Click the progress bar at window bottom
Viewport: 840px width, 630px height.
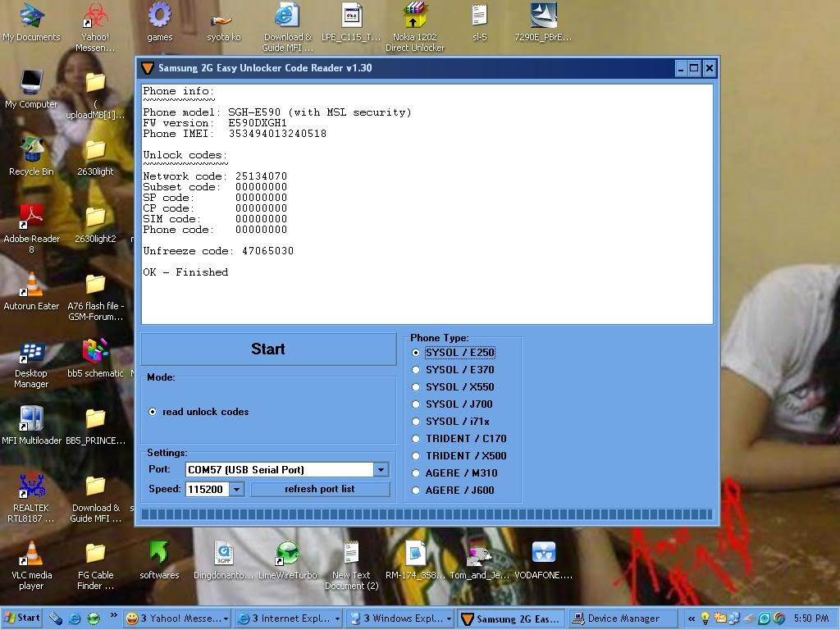click(x=427, y=515)
